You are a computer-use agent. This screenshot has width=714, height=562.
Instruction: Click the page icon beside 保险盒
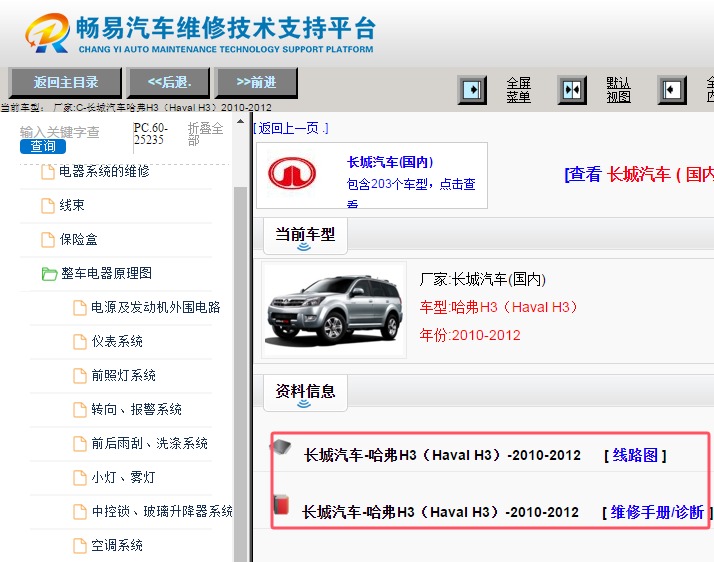coord(48,240)
